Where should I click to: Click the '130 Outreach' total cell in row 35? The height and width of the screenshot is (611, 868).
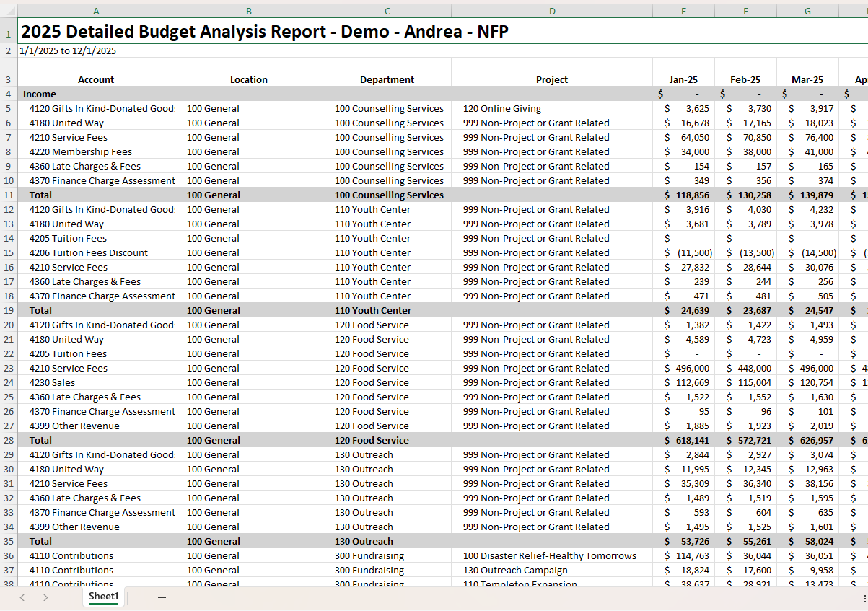[387, 541]
